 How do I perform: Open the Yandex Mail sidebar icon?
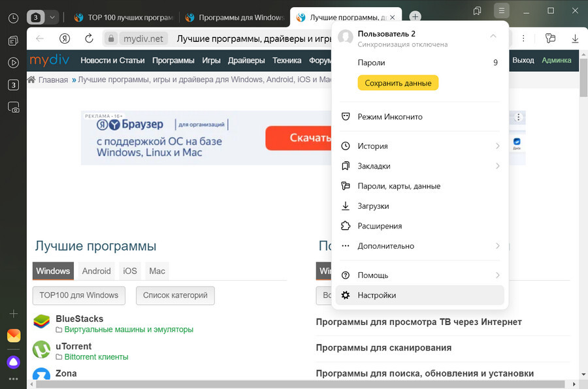pyautogui.click(x=14, y=335)
